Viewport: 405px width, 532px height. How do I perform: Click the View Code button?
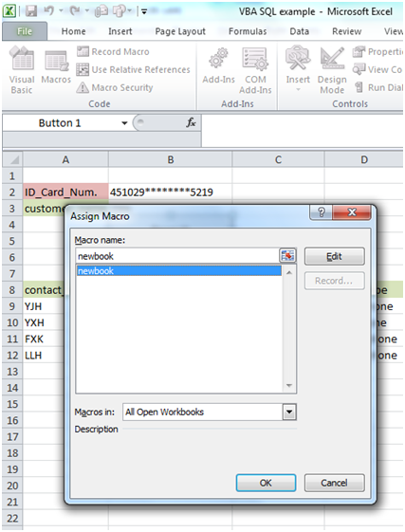[x=377, y=69]
